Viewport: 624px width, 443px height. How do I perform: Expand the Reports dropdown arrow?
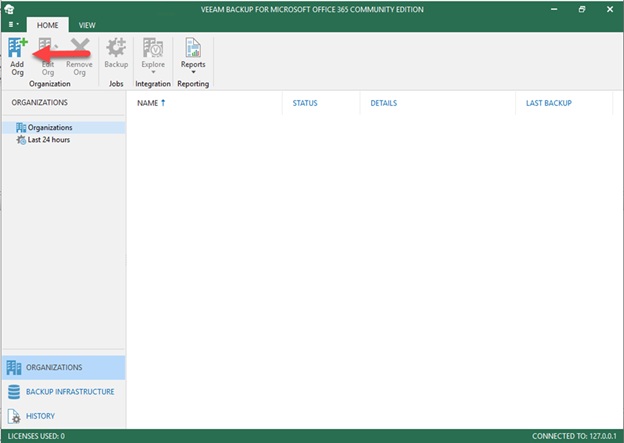pos(193,72)
